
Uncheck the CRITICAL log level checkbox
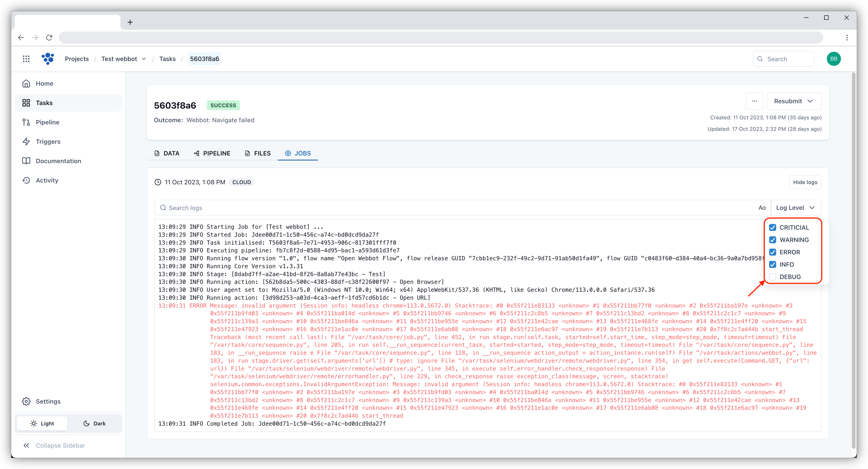click(773, 227)
